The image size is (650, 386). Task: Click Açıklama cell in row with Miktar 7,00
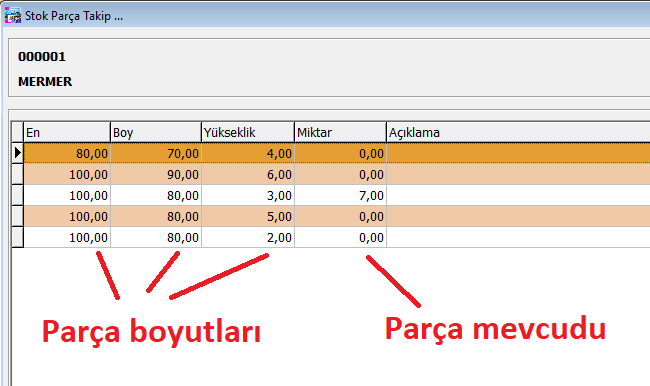(518, 195)
